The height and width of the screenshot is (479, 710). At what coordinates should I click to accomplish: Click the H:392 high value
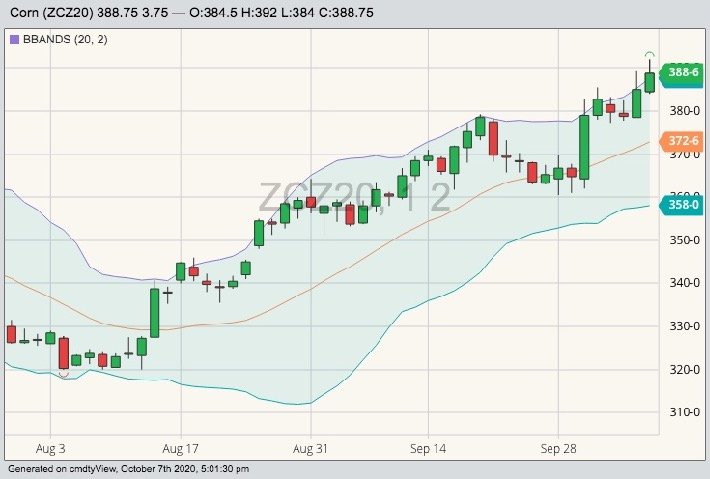259,13
